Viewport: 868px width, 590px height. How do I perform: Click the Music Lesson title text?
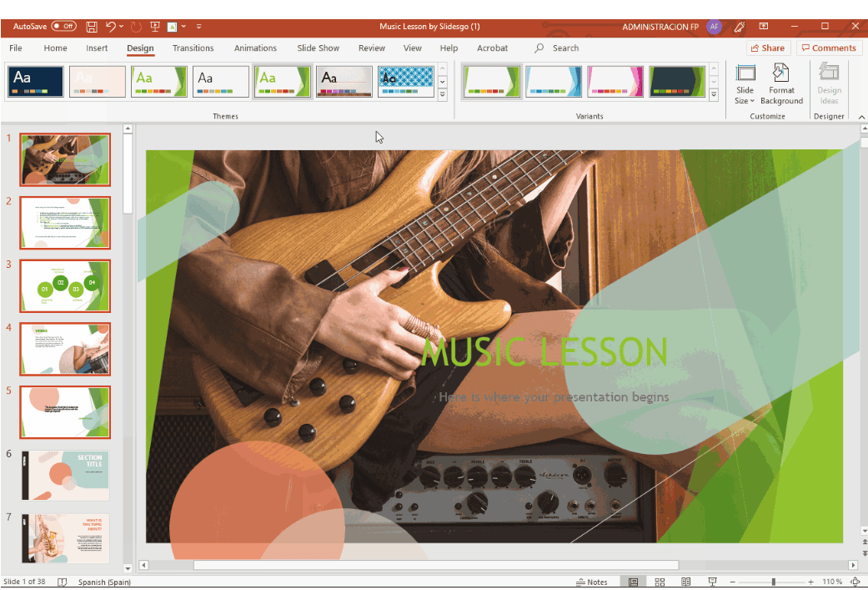click(x=544, y=351)
